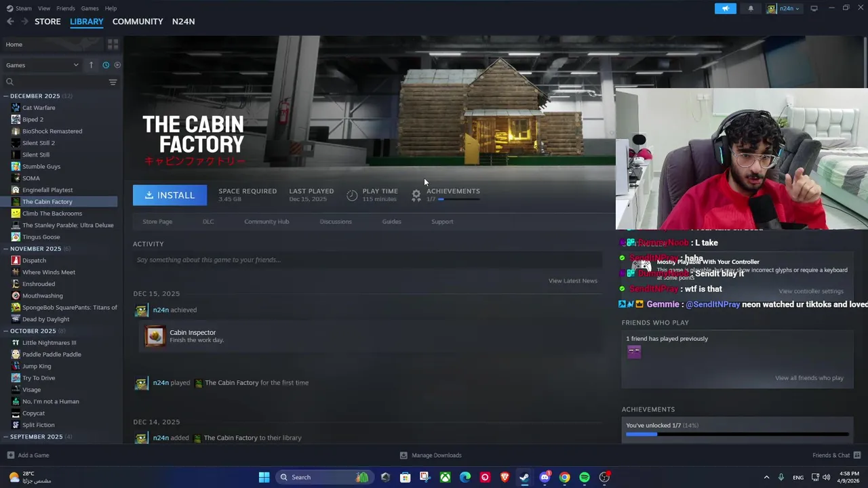The height and width of the screenshot is (488, 868).
Task: Open the Games menu
Action: tap(90, 8)
